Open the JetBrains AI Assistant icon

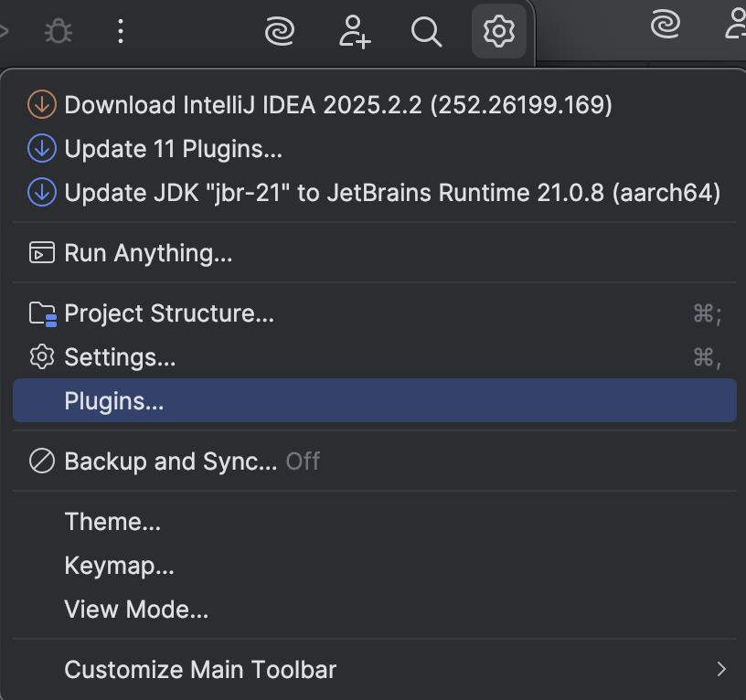pyautogui.click(x=280, y=30)
